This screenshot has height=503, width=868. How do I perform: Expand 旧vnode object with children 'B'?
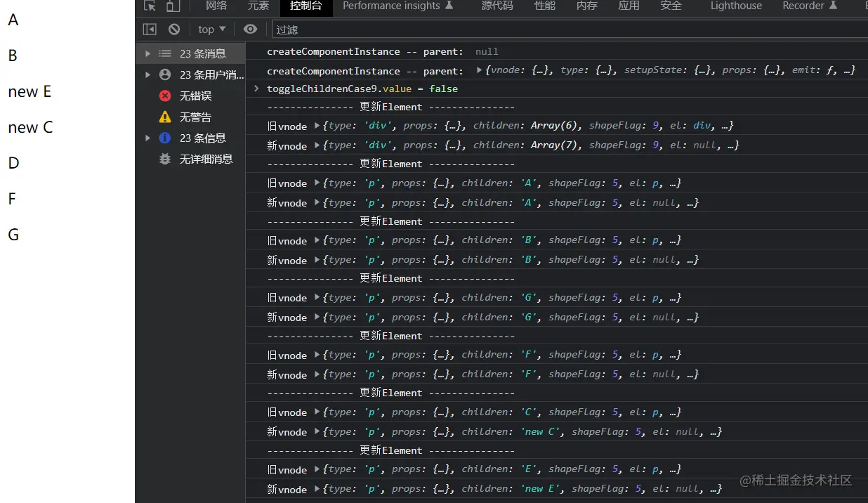(317, 240)
